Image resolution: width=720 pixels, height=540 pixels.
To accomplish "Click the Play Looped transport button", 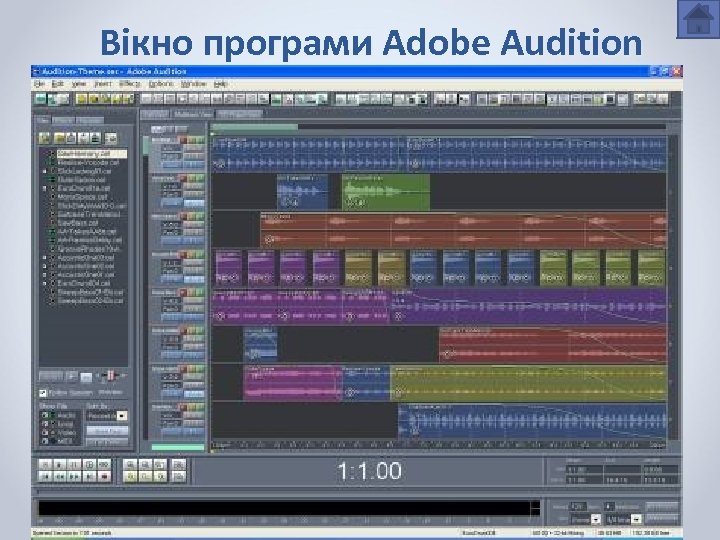I will (x=89, y=464).
